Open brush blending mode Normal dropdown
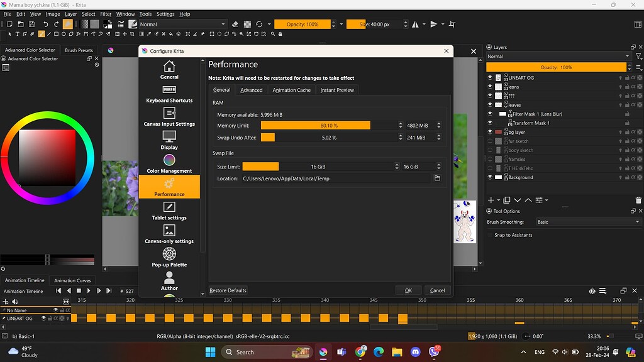The height and width of the screenshot is (362, 644). click(x=182, y=25)
